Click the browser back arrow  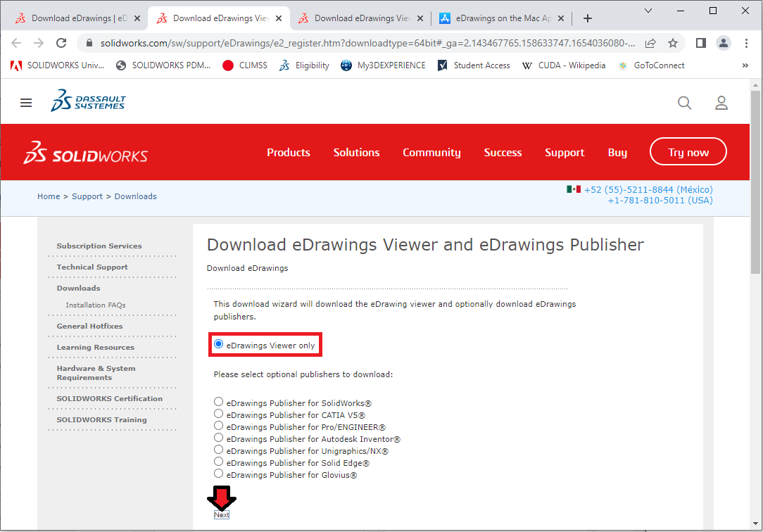[16, 44]
